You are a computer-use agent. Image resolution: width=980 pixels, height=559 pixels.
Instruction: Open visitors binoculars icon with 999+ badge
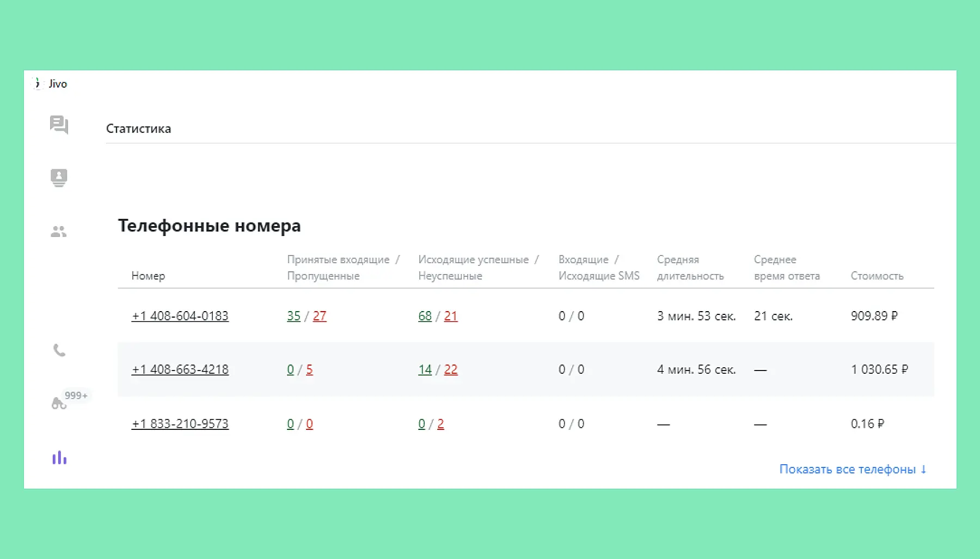coord(59,403)
